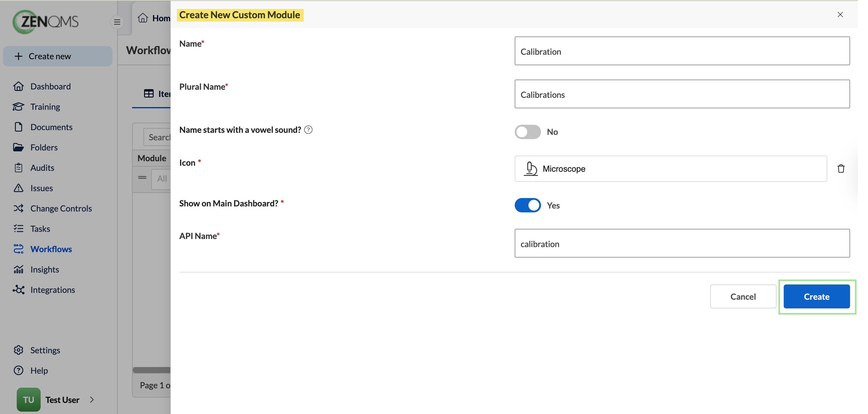The height and width of the screenshot is (414, 868).
Task: Click the Name input field
Action: click(682, 51)
